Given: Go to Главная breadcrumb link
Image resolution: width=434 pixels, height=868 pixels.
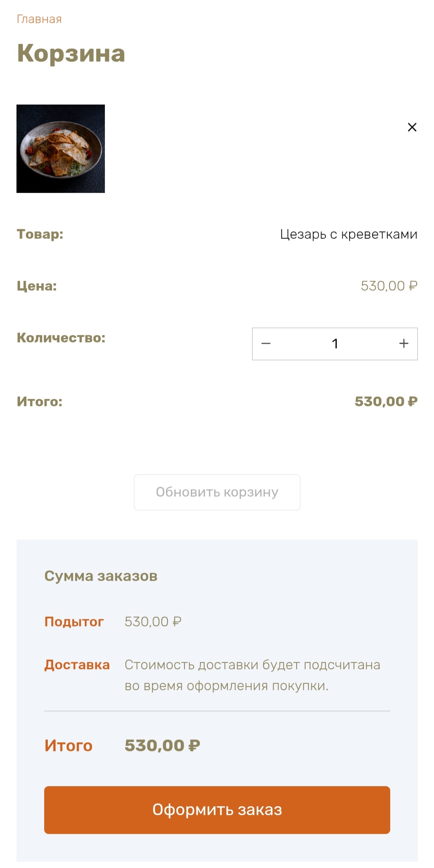Looking at the screenshot, I should pyautogui.click(x=39, y=19).
